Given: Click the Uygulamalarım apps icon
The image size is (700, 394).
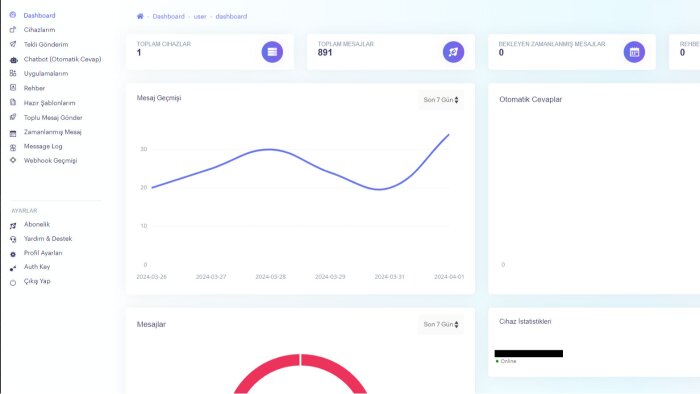Looking at the screenshot, I should pyautogui.click(x=12, y=73).
